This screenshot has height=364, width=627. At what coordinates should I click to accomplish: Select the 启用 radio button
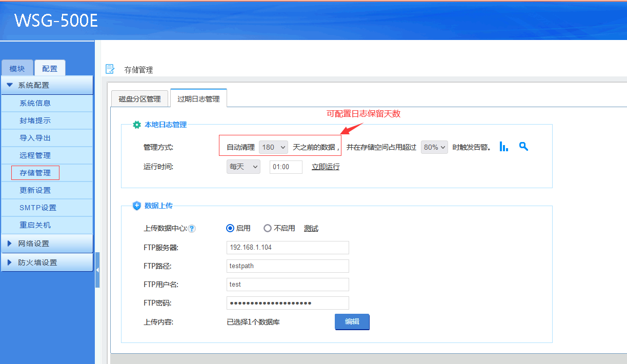tap(231, 228)
